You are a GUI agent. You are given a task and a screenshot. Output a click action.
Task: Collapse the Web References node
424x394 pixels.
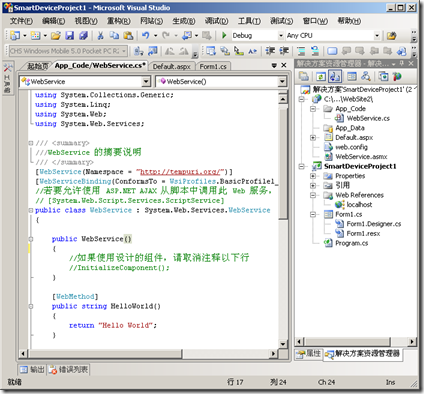[313, 195]
